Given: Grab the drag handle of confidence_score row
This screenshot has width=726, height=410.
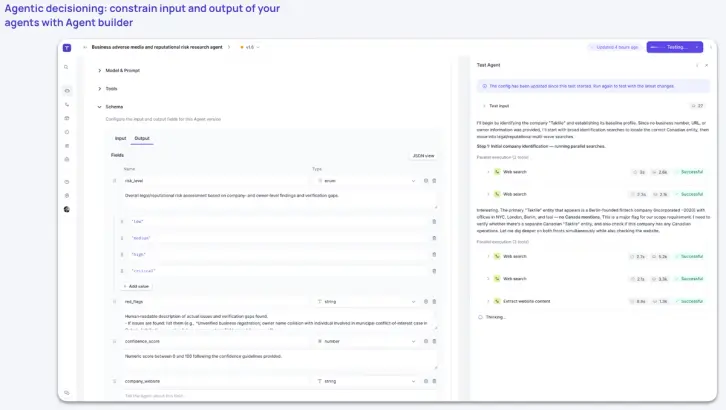Looking at the screenshot, I should pos(114,342).
